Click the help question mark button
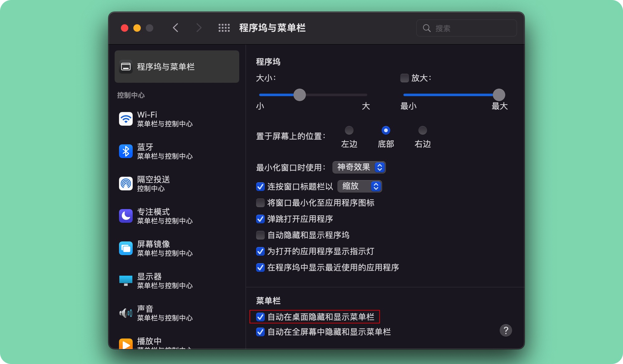Screen dimensions: 623x364 tap(506, 330)
